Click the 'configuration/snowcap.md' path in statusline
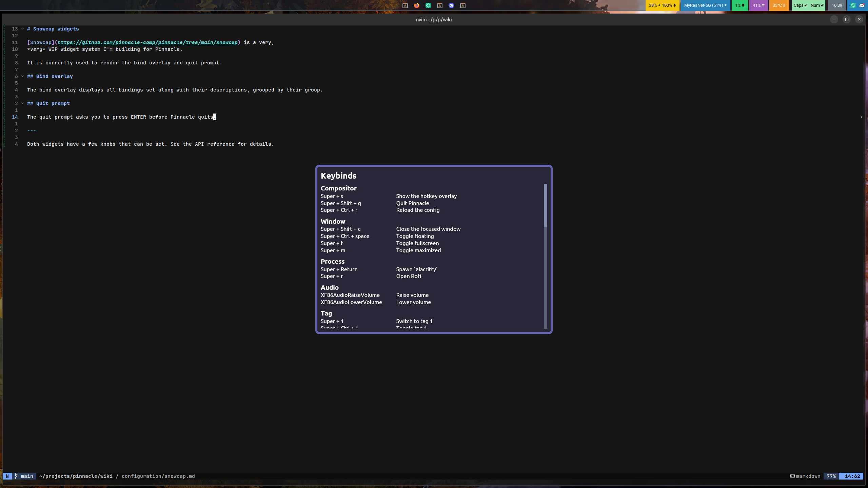 pyautogui.click(x=158, y=476)
